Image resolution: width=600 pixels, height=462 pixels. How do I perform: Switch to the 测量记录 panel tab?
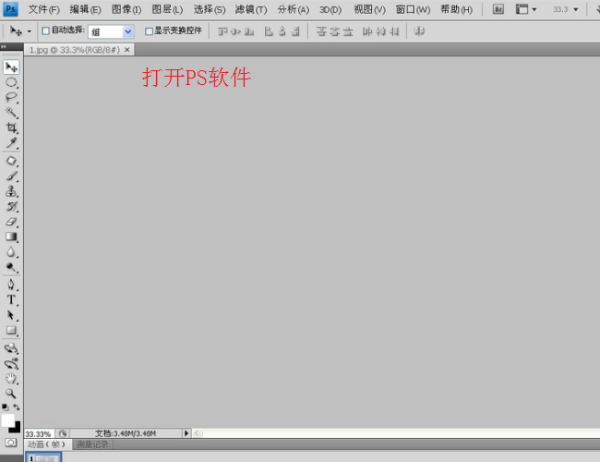92,444
